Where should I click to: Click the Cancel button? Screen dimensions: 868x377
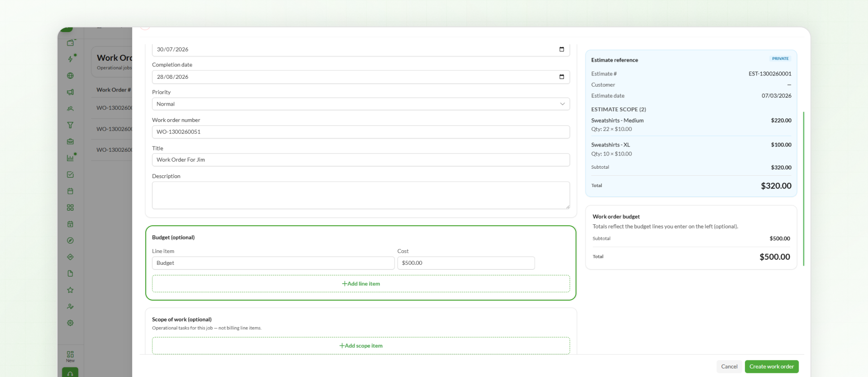729,367
